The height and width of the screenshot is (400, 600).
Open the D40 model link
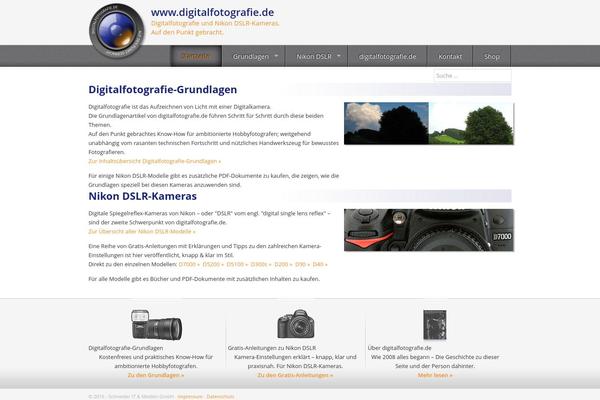pos(320,264)
